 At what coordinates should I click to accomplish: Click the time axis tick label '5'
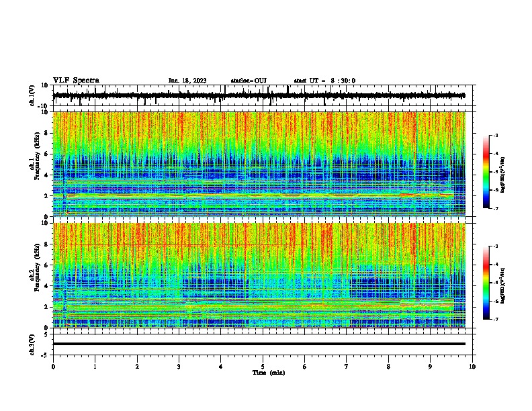[263, 367]
